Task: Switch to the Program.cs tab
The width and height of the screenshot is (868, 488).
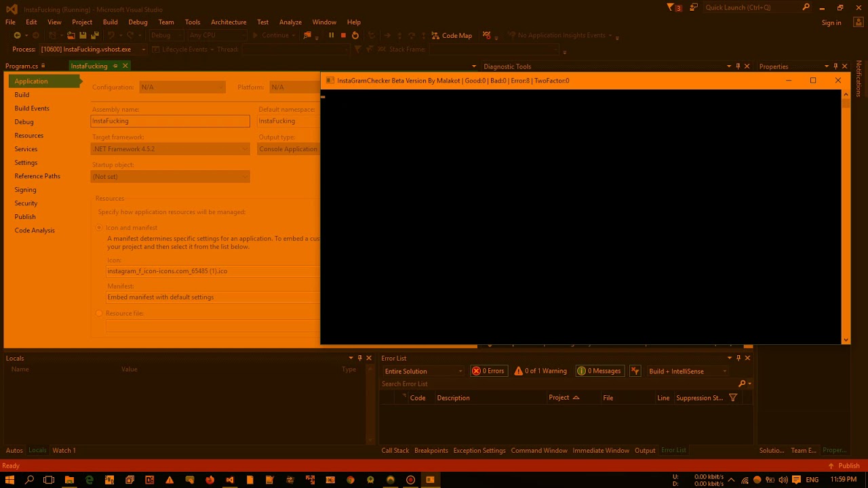Action: 22,66
